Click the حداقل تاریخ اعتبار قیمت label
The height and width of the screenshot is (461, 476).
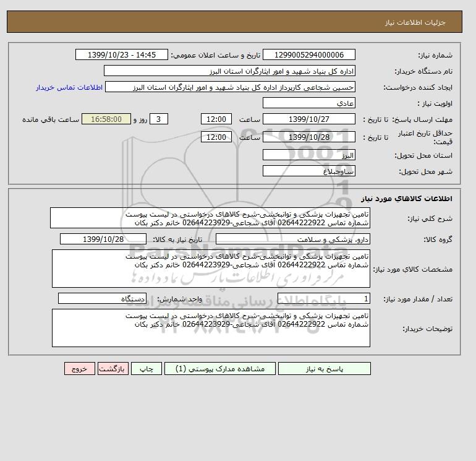(x=425, y=137)
